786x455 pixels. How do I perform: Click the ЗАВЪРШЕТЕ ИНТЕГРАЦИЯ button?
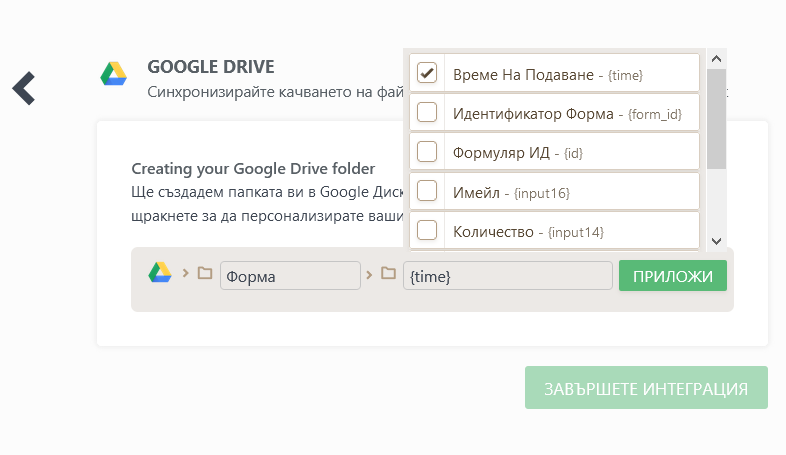tap(646, 388)
